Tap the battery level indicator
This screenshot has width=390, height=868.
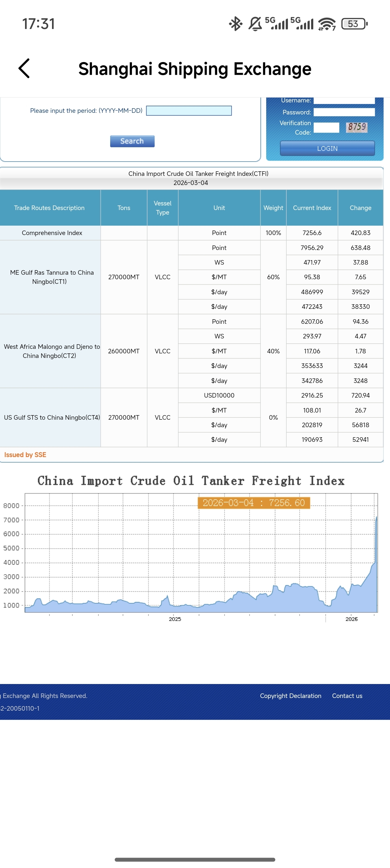coord(354,24)
